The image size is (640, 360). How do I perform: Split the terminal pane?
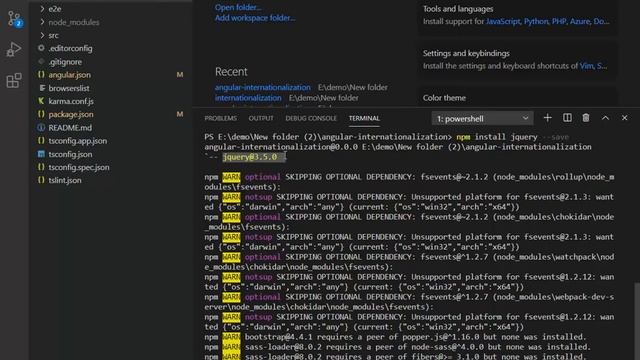(567, 118)
